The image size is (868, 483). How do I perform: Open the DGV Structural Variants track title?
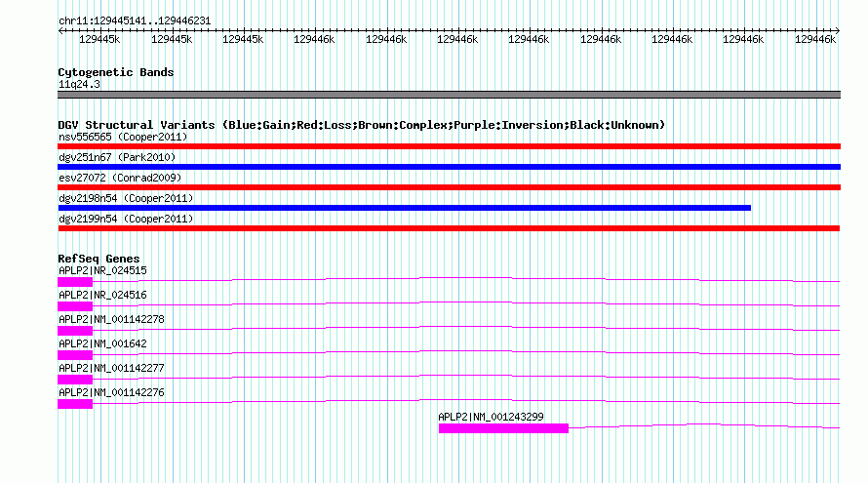pos(362,125)
